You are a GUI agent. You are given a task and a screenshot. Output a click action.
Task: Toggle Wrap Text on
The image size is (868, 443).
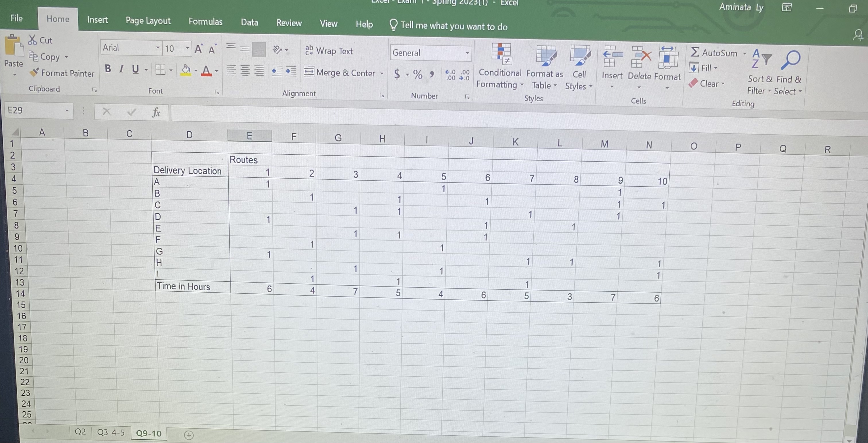(x=329, y=51)
